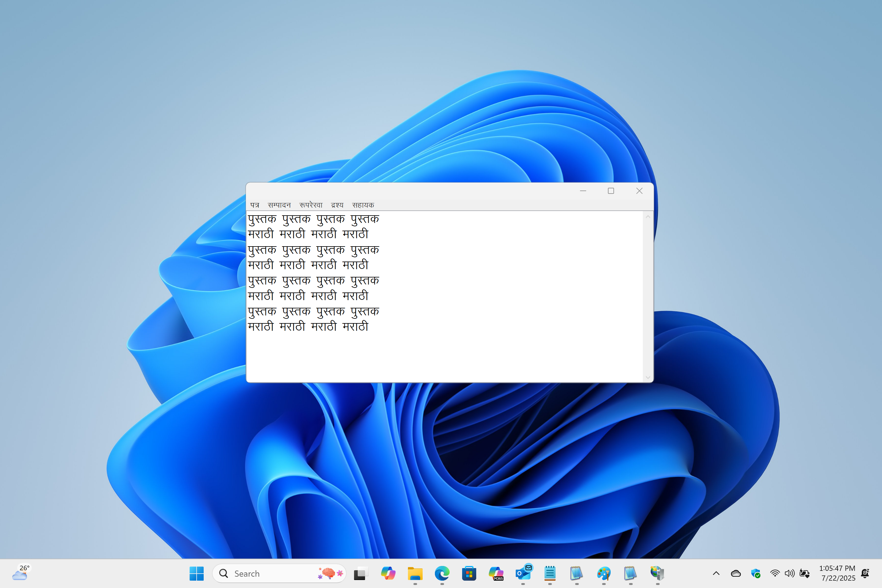The height and width of the screenshot is (588, 882).
Task: Open the द्रश्य menu
Action: click(x=337, y=205)
